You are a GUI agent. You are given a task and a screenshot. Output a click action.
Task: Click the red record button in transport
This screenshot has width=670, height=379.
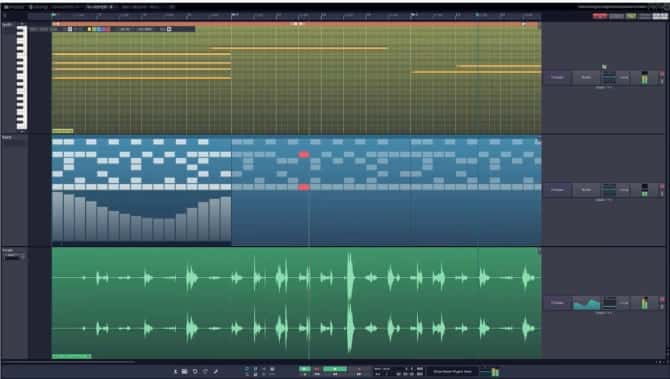click(x=317, y=369)
